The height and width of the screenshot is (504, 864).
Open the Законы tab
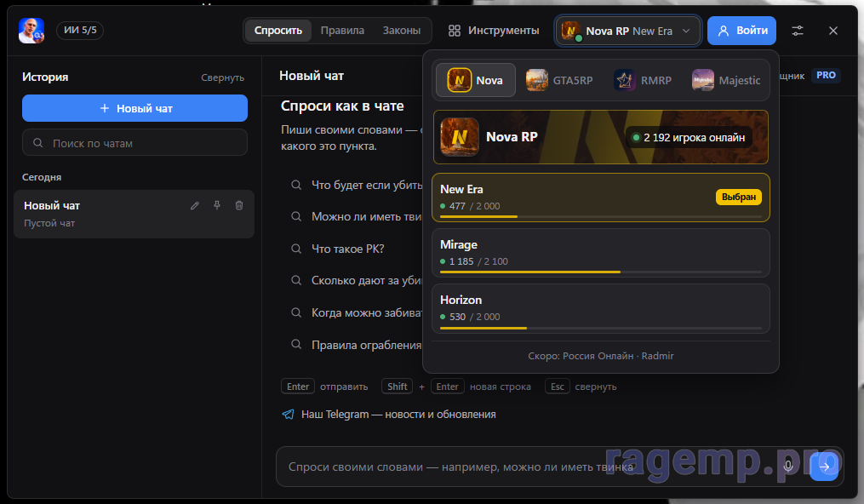[402, 31]
